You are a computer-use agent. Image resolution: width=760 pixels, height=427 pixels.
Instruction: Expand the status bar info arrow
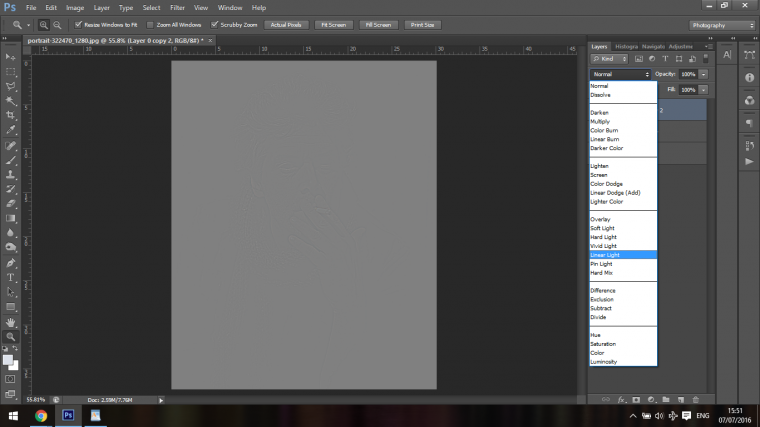click(161, 400)
